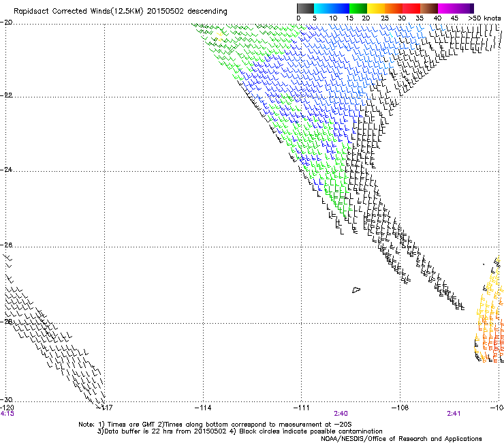Click the brown 35-40 knots color band
This screenshot has width=504, height=443.
(429, 8)
